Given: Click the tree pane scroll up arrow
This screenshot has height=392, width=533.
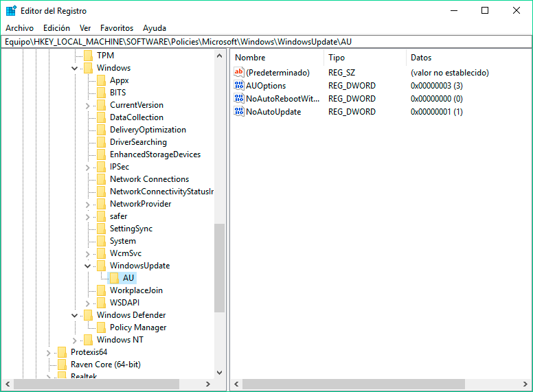Looking at the screenshot, I should click(x=220, y=56).
